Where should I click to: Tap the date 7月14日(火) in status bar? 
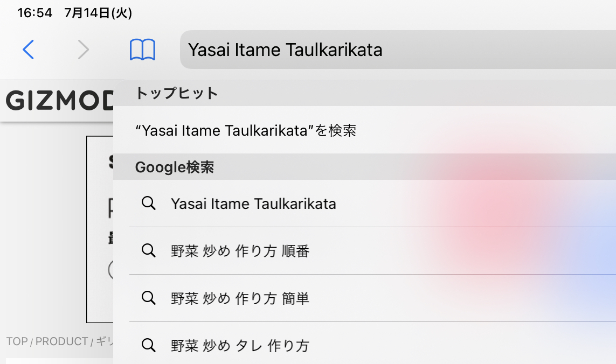pyautogui.click(x=98, y=13)
